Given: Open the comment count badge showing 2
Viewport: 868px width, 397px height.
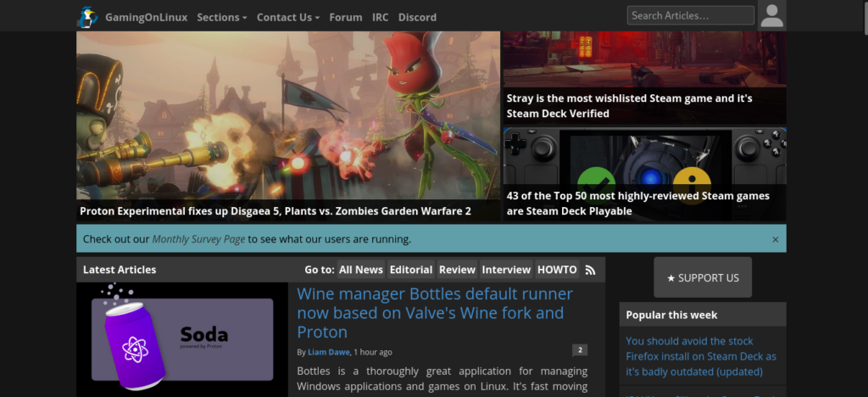Looking at the screenshot, I should [x=580, y=350].
